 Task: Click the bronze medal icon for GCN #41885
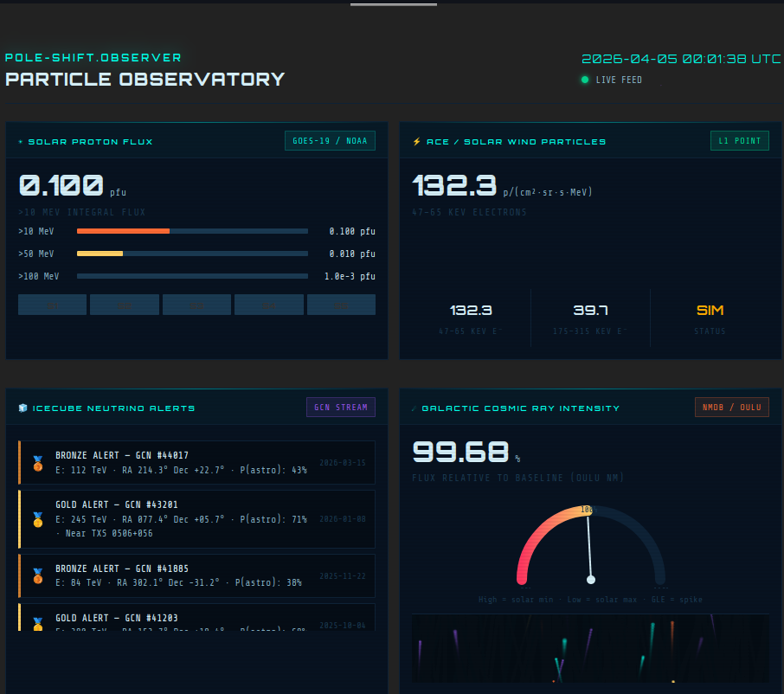tap(37, 575)
